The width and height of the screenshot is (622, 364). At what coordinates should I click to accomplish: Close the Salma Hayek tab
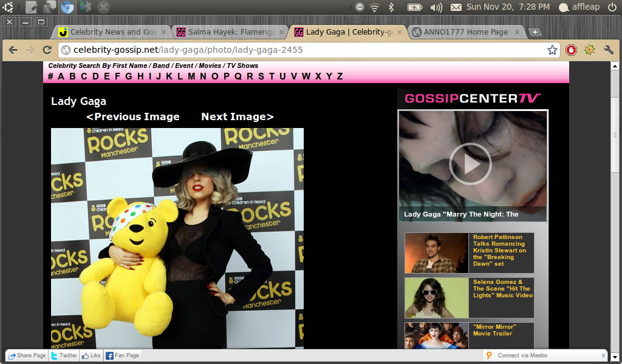pos(282,32)
